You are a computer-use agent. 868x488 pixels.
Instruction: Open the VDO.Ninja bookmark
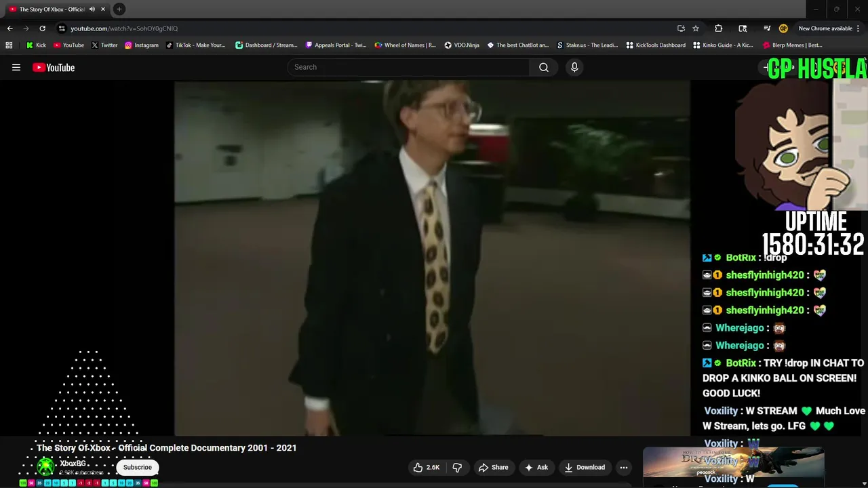462,45
